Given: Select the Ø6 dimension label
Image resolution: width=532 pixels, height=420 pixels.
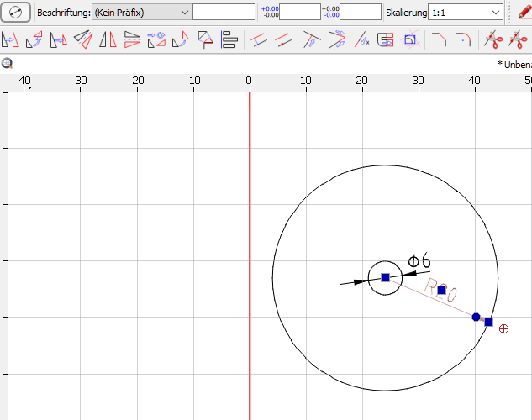Looking at the screenshot, I should coord(419,262).
